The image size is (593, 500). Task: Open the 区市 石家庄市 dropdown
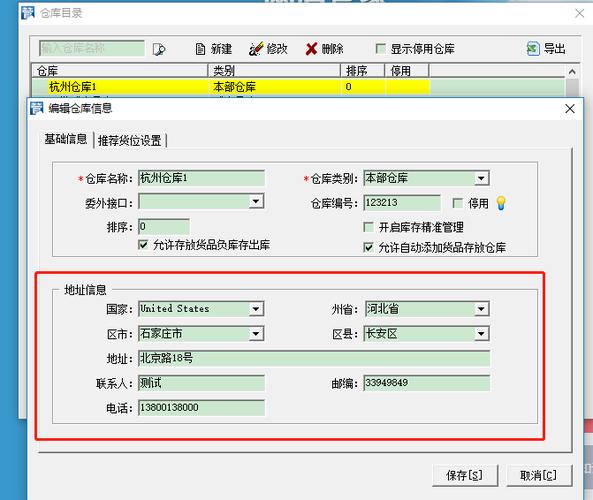[x=256, y=334]
